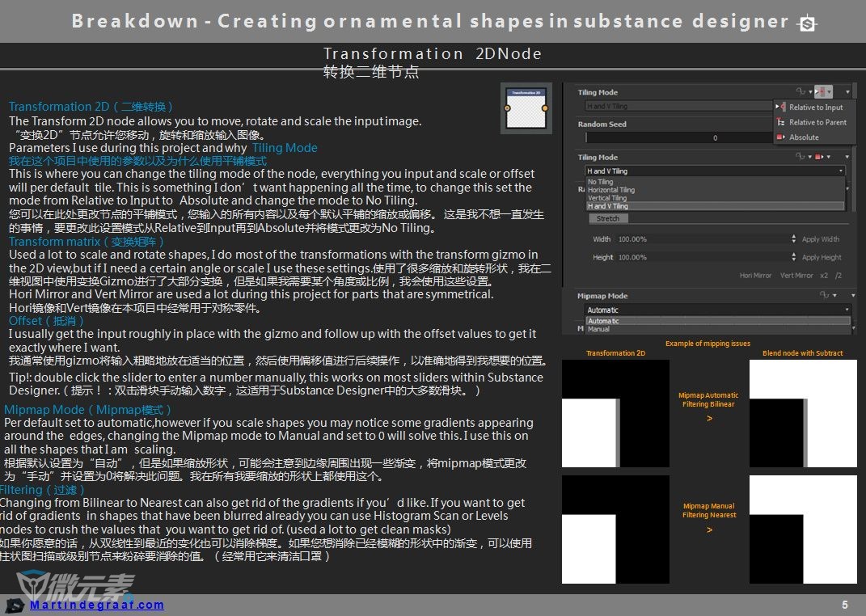Screen dimensions: 866x616
Task: Open the Martindegraaf.com link
Action: click(x=97, y=605)
